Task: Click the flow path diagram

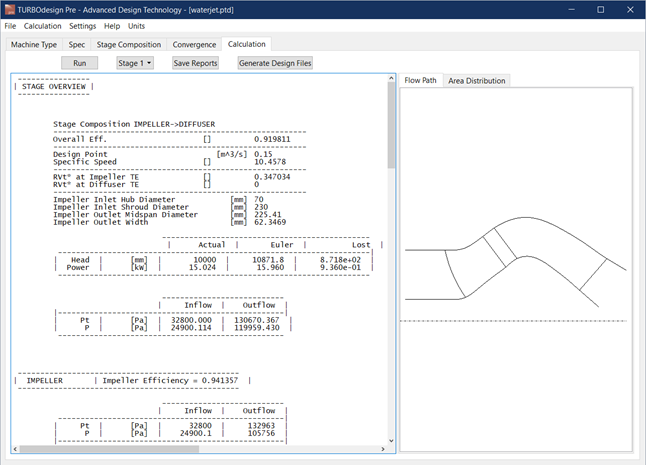Action: [x=515, y=269]
